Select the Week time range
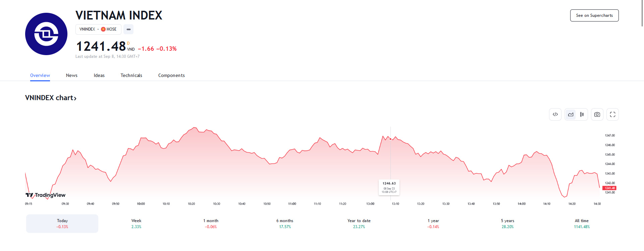644x251 pixels. (136, 223)
